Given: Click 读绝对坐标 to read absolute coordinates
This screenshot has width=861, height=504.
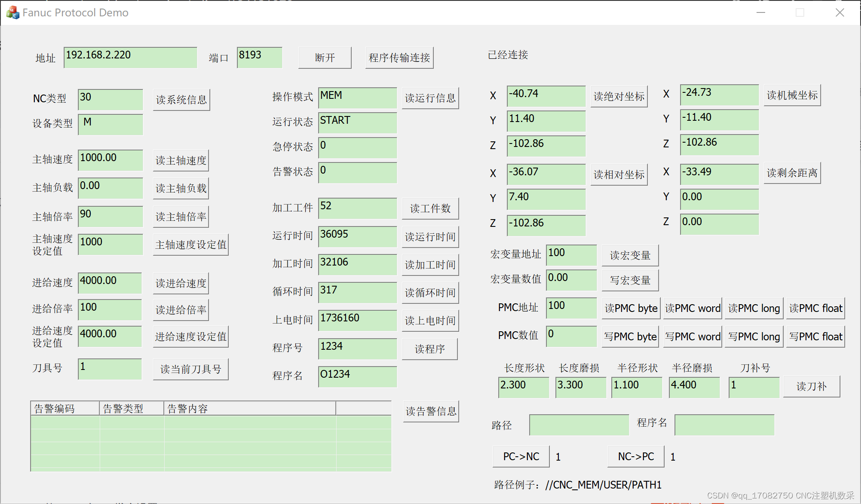Looking at the screenshot, I should (619, 96).
